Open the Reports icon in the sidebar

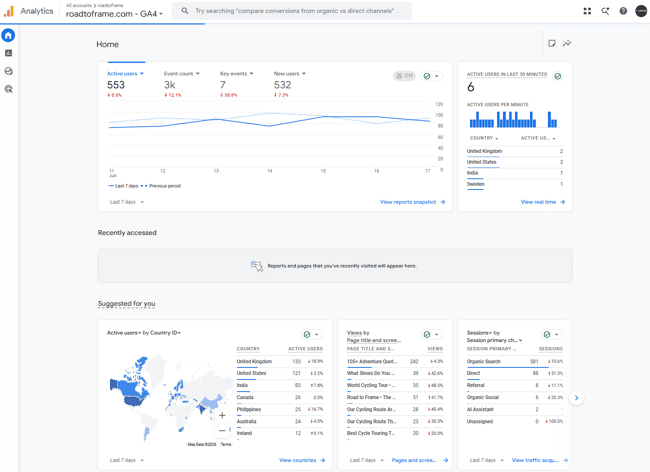click(x=8, y=53)
